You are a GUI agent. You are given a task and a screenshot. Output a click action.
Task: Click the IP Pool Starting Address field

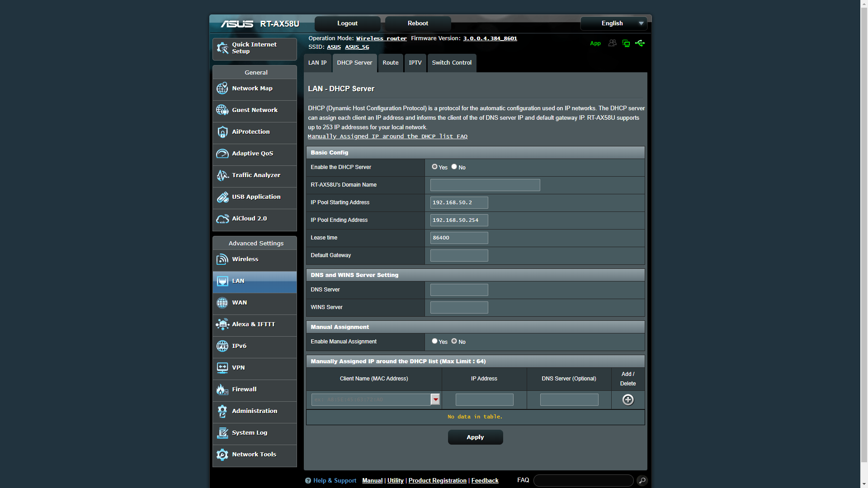click(459, 202)
